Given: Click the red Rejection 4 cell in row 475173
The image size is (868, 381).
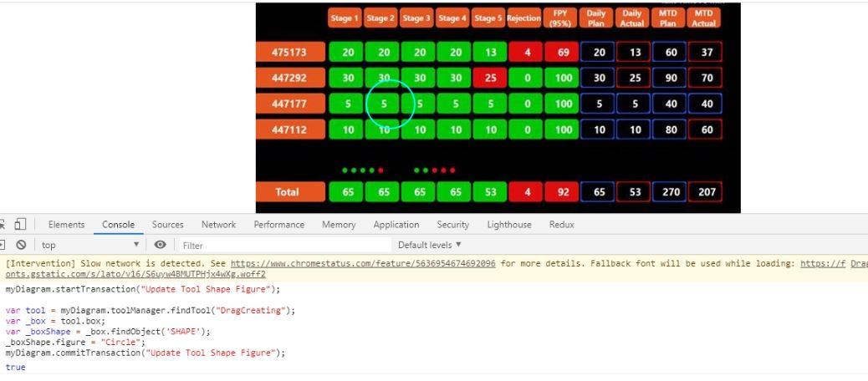Looking at the screenshot, I should click(x=526, y=52).
